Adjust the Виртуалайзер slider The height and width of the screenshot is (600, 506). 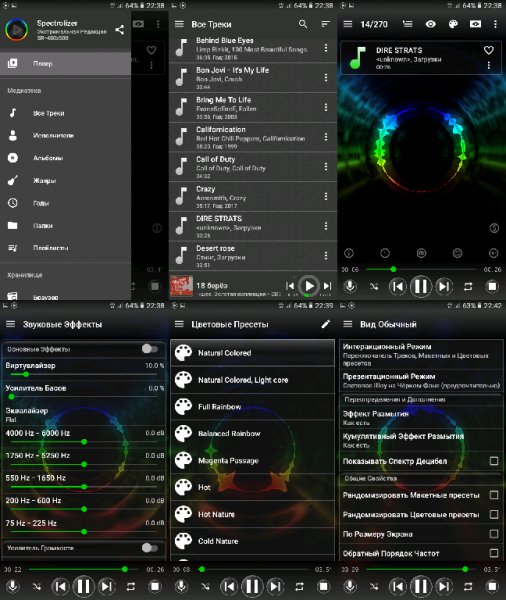coord(83,374)
